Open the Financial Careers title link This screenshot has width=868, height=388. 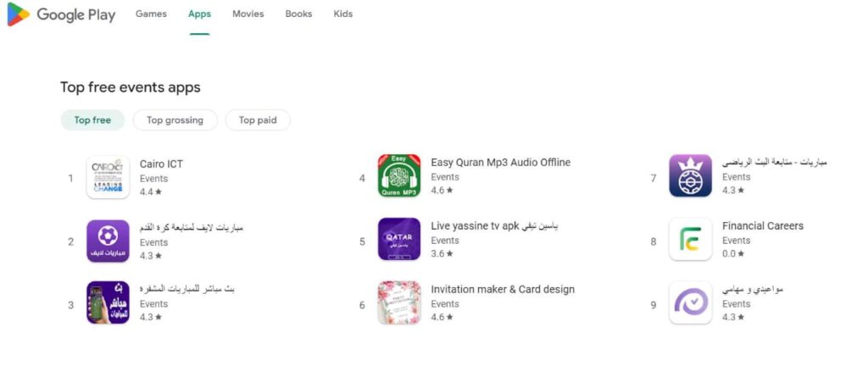(x=763, y=226)
